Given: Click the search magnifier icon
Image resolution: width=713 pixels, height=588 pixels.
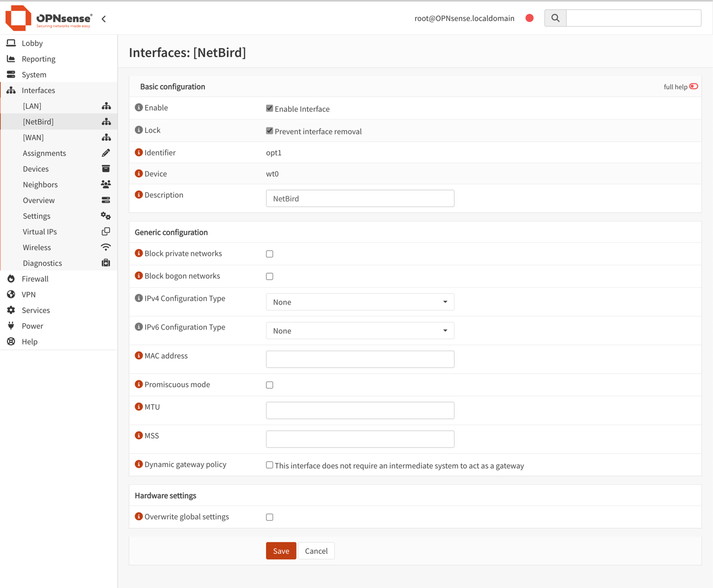Looking at the screenshot, I should click(x=555, y=18).
